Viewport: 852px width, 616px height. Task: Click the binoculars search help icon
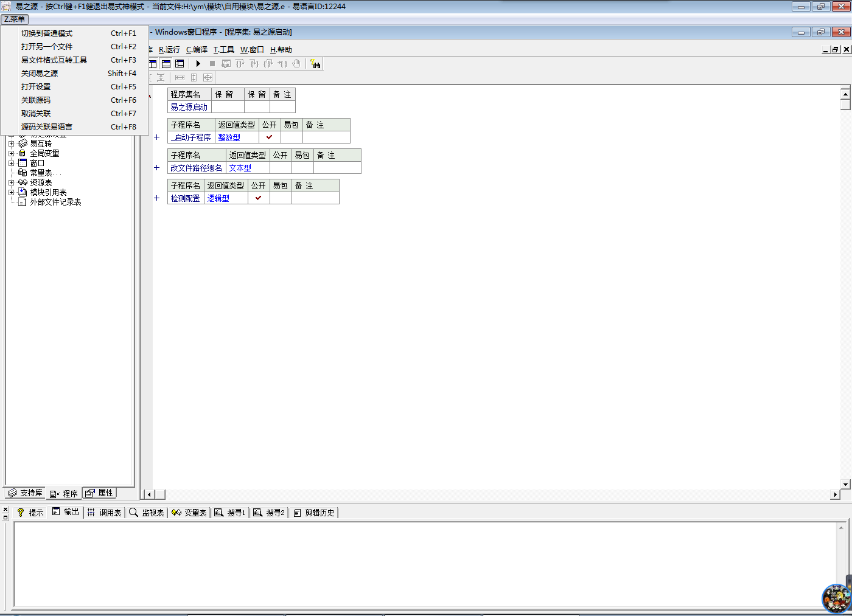[x=315, y=64]
